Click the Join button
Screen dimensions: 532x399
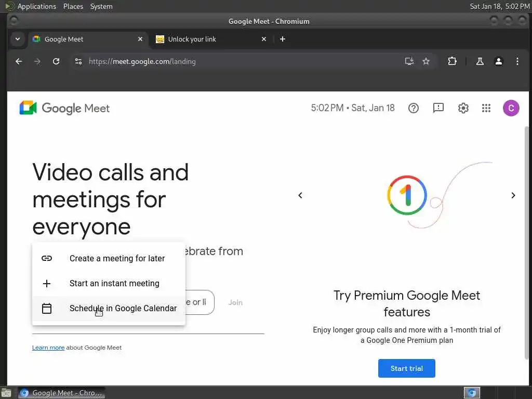tap(235, 303)
